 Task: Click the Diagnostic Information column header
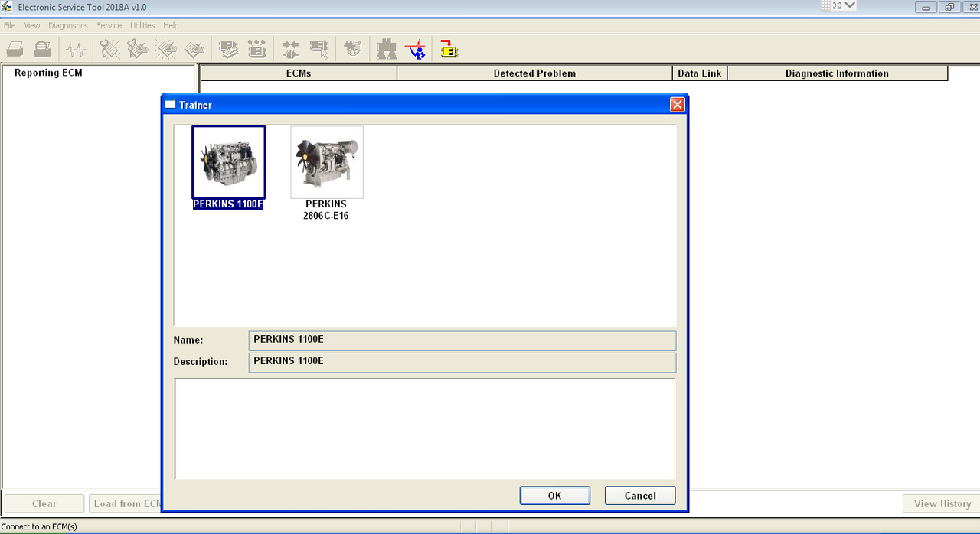pos(838,73)
